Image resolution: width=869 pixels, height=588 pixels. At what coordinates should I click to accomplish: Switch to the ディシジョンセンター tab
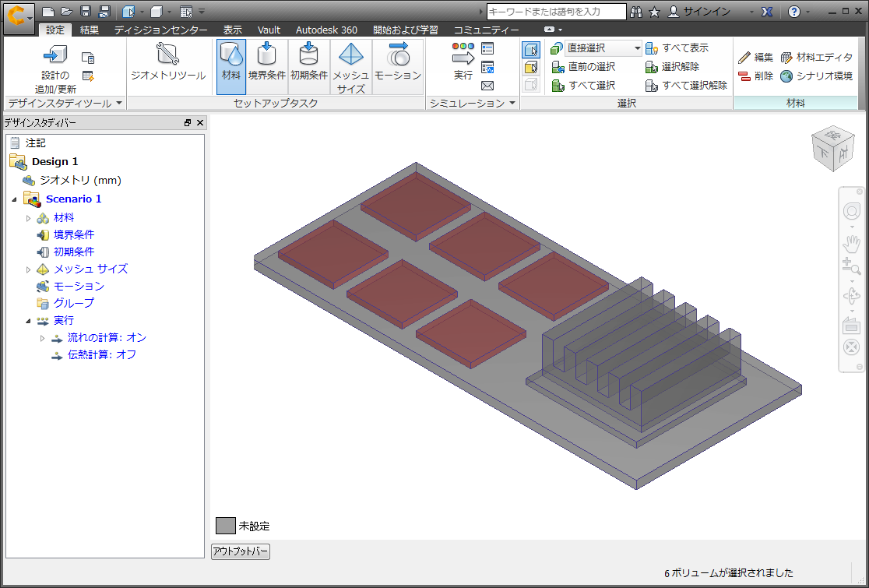click(160, 30)
